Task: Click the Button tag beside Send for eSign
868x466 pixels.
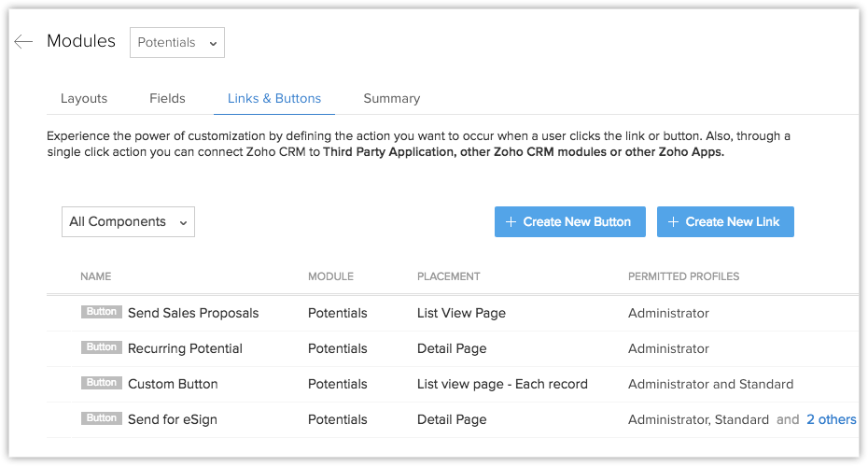Action: coord(101,418)
